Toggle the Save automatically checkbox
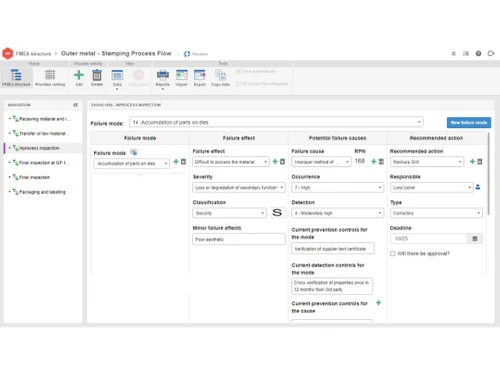 [x=238, y=71]
